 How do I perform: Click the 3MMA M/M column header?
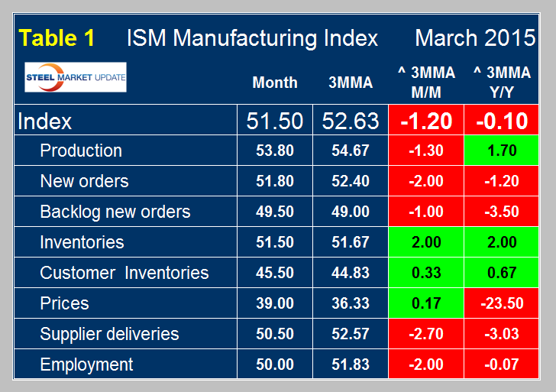426,81
